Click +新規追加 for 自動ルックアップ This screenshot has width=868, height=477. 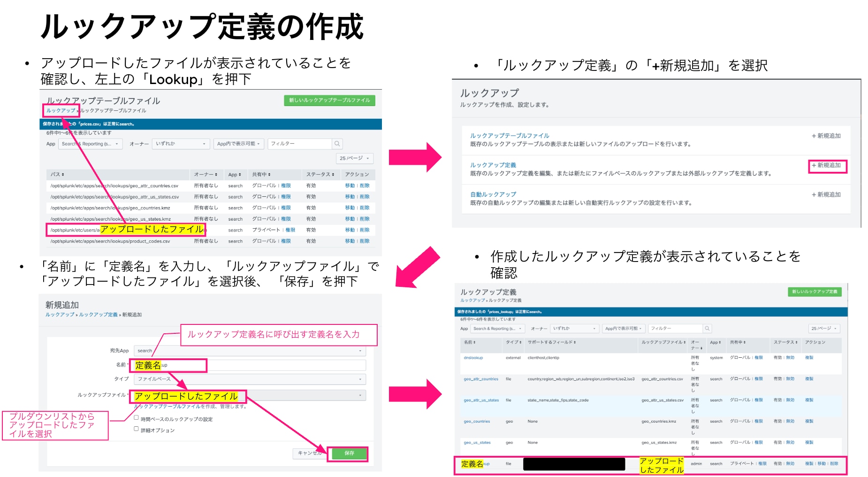pyautogui.click(x=826, y=194)
